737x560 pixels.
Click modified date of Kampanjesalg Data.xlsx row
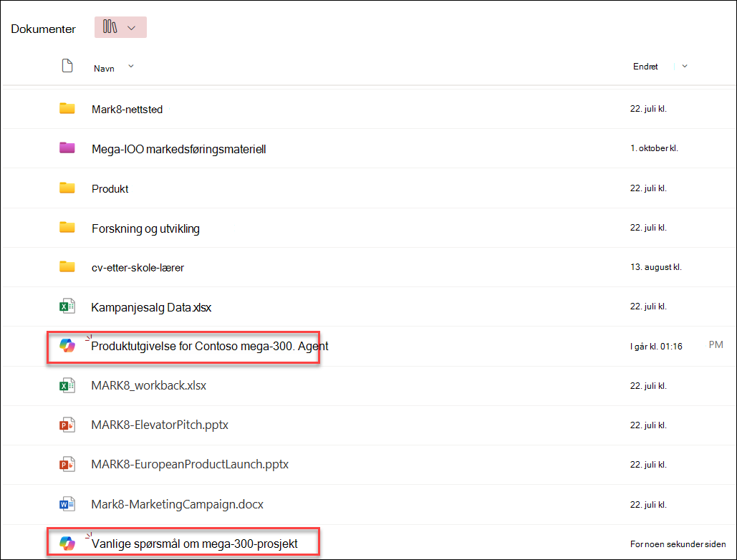(648, 306)
